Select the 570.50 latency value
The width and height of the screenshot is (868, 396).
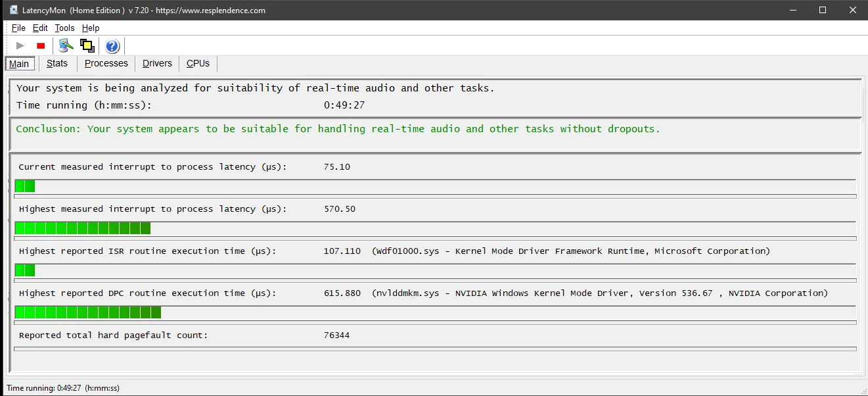pos(340,209)
